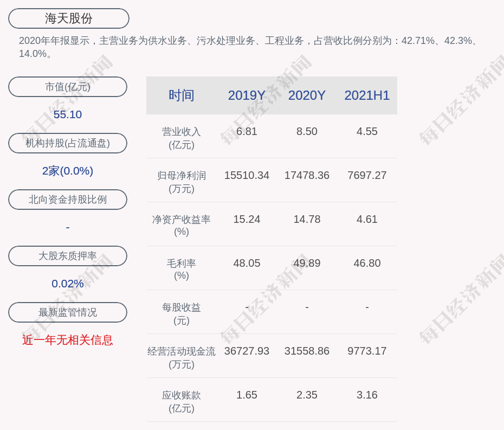The height and width of the screenshot is (430, 504).
Task: Select the 净资产收益率(%) row label
Action: click(182, 226)
